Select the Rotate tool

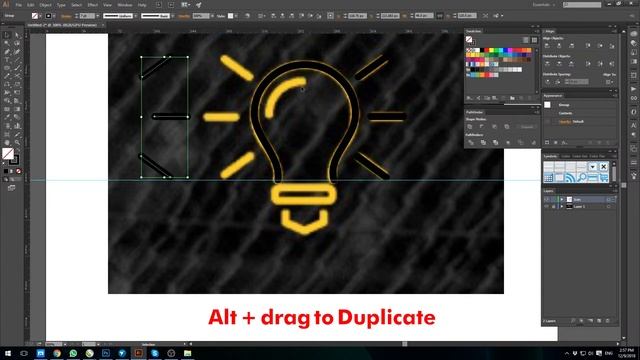[7, 84]
